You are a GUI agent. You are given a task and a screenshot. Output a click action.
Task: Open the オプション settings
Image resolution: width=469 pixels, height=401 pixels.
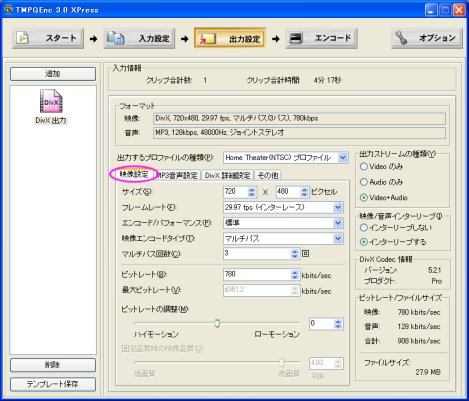pyautogui.click(x=427, y=38)
